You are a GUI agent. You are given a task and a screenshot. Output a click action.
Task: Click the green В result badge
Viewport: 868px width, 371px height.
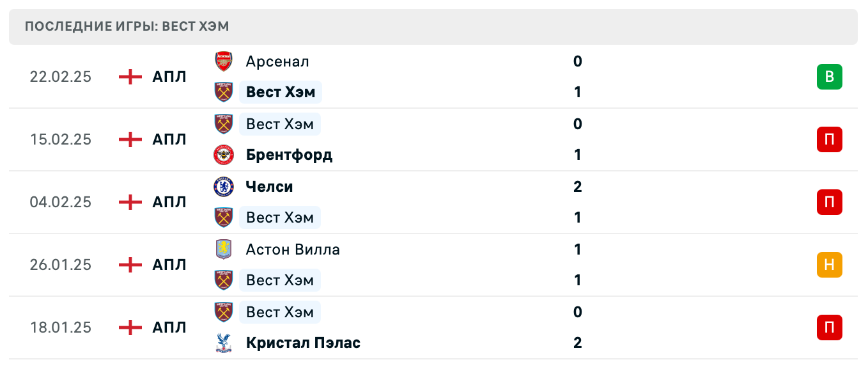pos(830,77)
